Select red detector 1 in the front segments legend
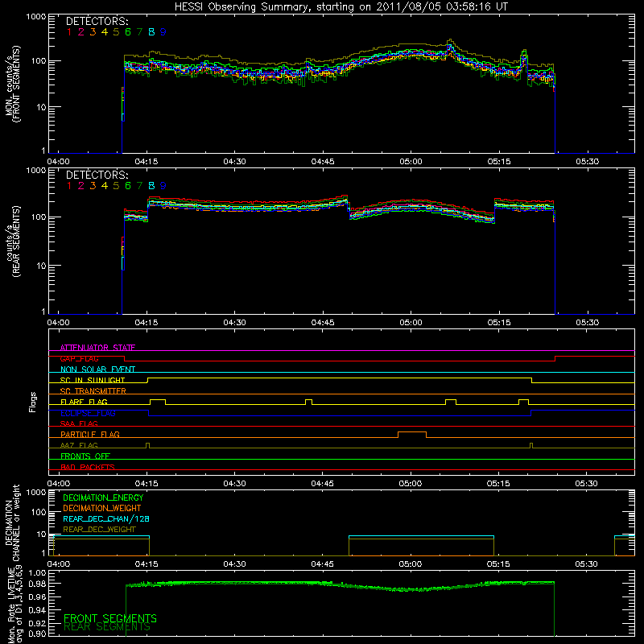644x644 pixels. click(x=69, y=32)
